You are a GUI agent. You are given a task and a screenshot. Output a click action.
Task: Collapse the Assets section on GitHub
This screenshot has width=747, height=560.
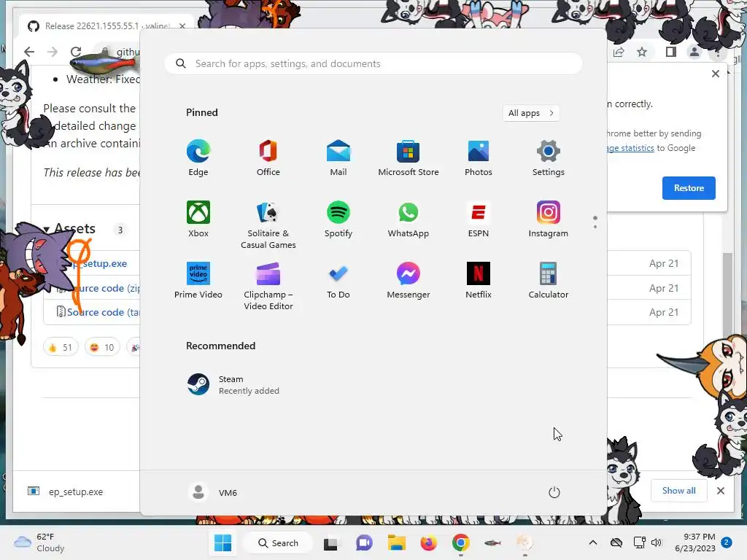pyautogui.click(x=69, y=228)
